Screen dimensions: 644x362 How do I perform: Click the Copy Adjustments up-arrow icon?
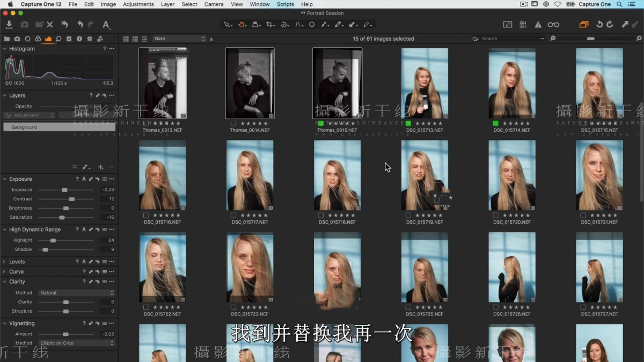[625, 25]
